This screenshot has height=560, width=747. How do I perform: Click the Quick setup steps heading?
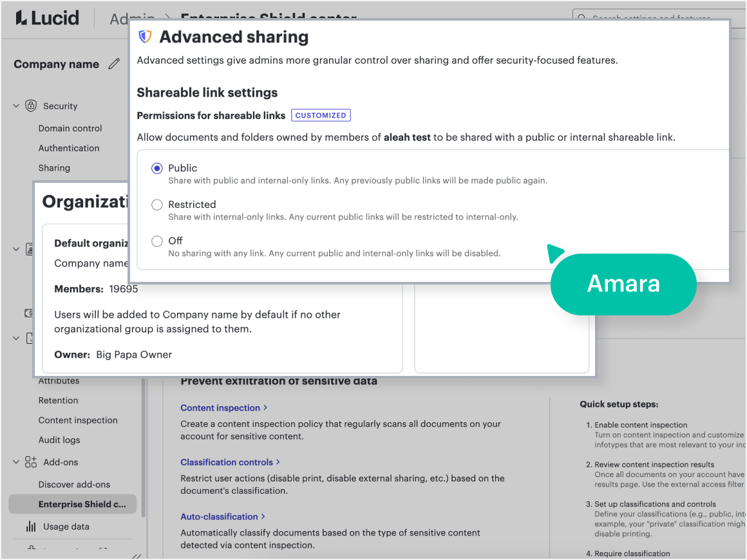pos(619,404)
